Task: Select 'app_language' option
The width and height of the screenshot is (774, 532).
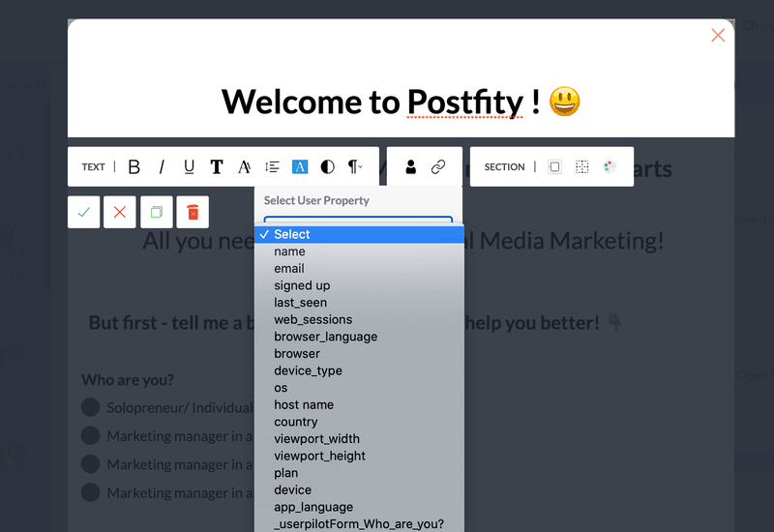Action: coord(359,507)
